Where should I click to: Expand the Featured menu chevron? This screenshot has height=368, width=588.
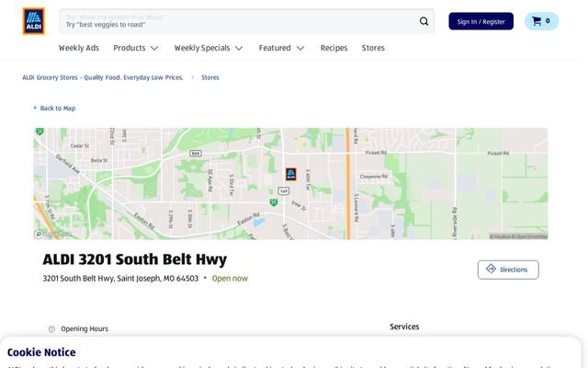300,48
